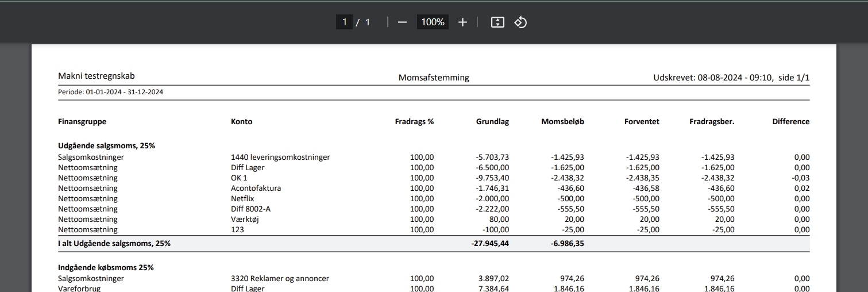Click the Periode date range line
Viewport: 868px width, 292px height.
110,92
